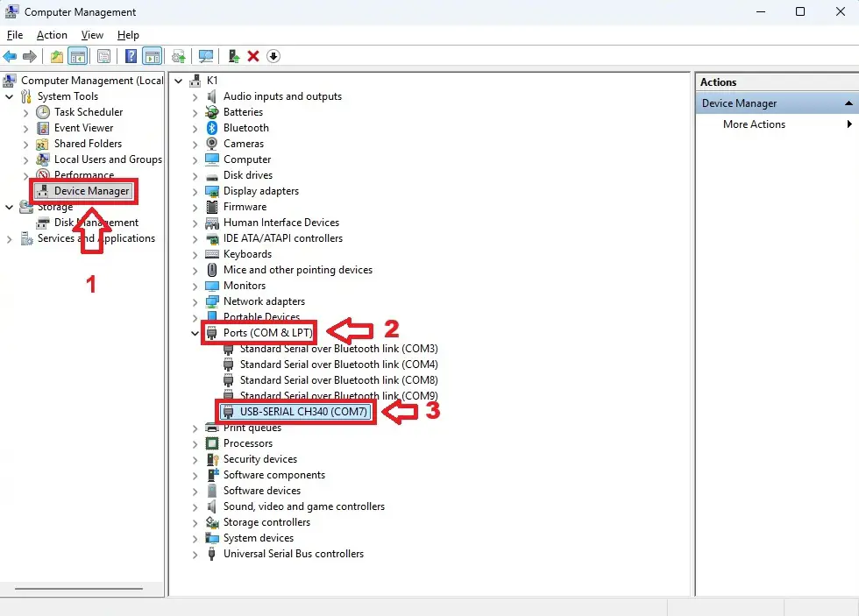Open Help using the blue question mark icon
This screenshot has height=616, width=859.
click(129, 55)
